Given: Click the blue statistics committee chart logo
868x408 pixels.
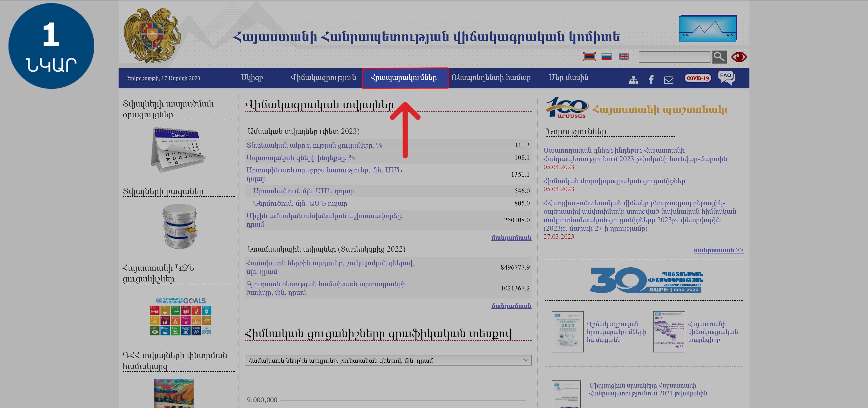Looking at the screenshot, I should coord(708,28).
